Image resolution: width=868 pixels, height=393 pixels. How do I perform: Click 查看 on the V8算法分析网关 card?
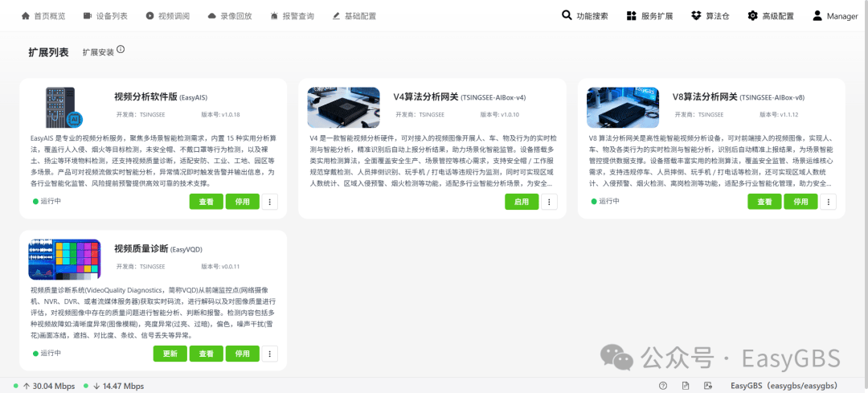[764, 202]
